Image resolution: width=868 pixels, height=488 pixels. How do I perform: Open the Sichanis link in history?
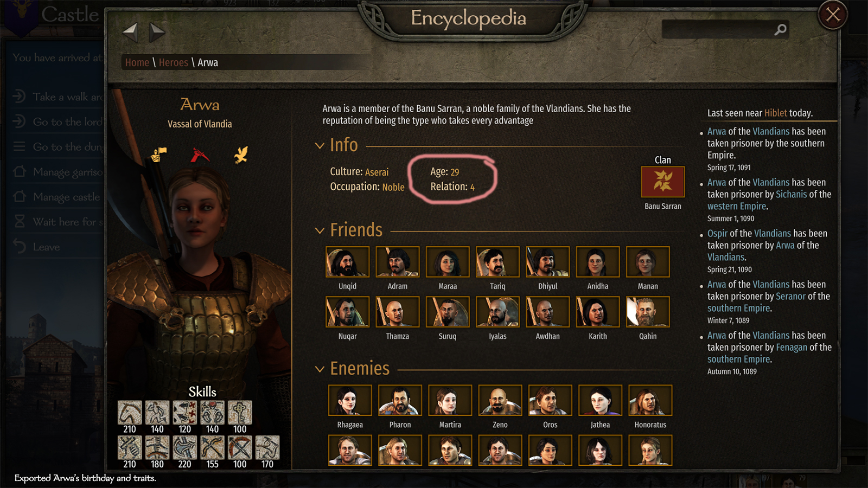pyautogui.click(x=791, y=194)
